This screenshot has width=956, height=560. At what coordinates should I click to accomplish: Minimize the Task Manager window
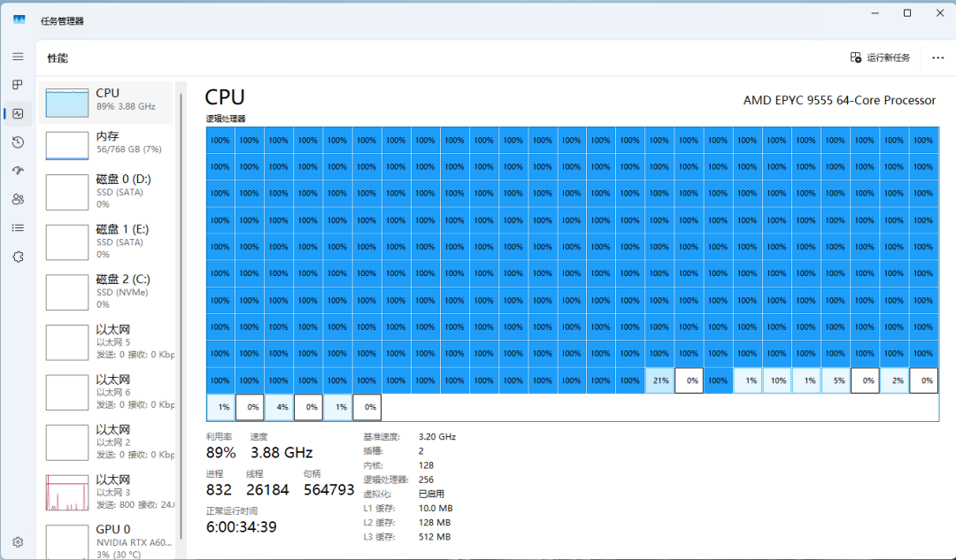tap(875, 12)
